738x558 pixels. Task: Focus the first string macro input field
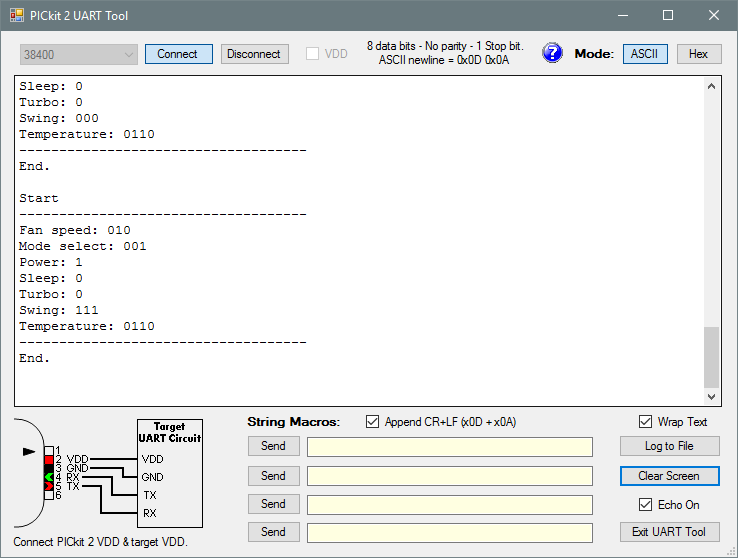click(x=450, y=446)
